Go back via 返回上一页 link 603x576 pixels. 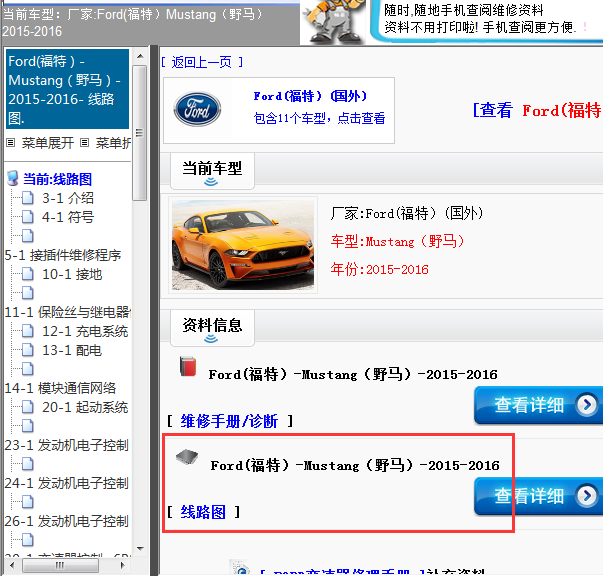[202, 62]
